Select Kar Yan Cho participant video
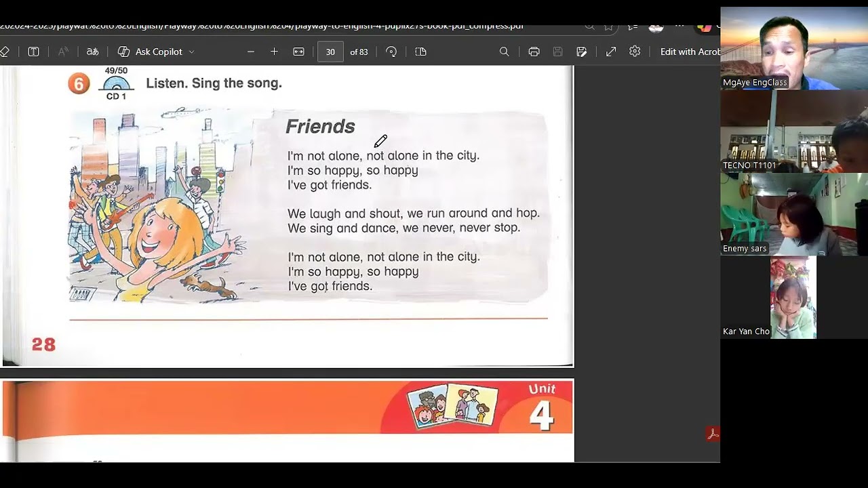 click(x=794, y=297)
